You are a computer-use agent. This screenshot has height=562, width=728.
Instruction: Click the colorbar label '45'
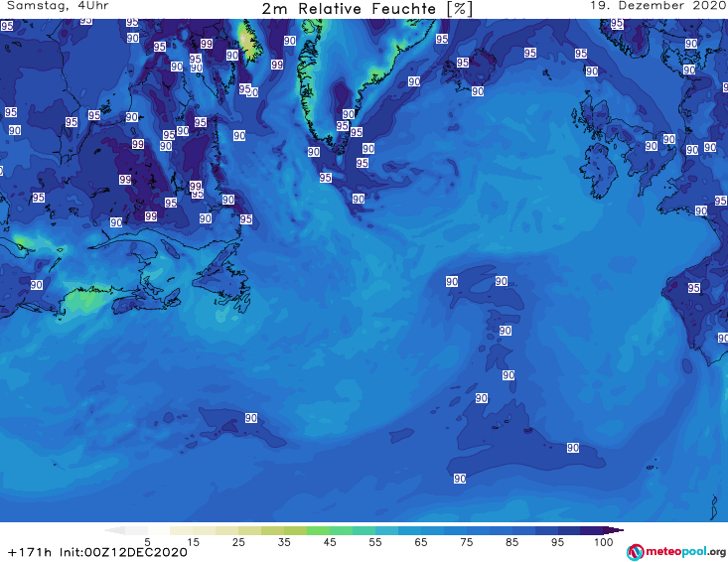pyautogui.click(x=329, y=542)
